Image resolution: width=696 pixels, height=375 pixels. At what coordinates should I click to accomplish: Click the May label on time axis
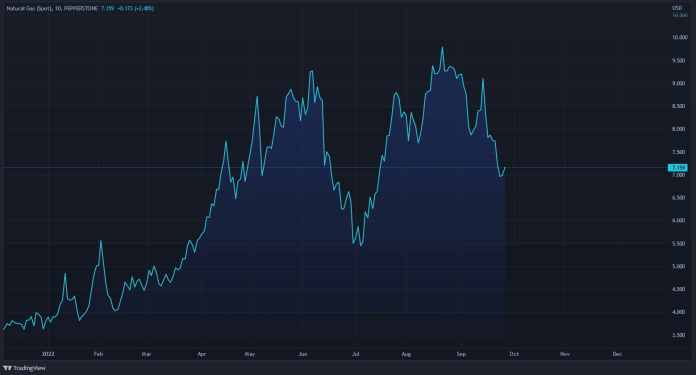point(250,354)
